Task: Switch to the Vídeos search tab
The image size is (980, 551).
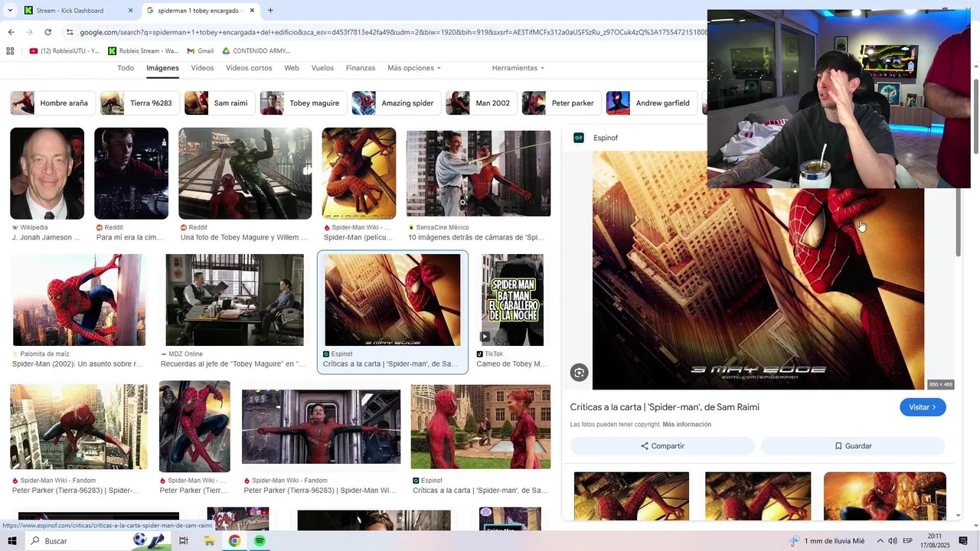Action: coord(202,68)
